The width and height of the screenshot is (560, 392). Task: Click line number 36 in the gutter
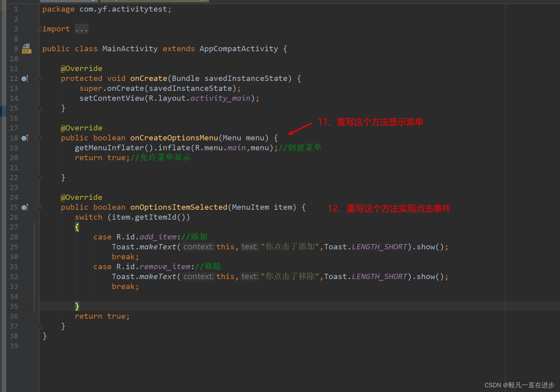coord(14,316)
